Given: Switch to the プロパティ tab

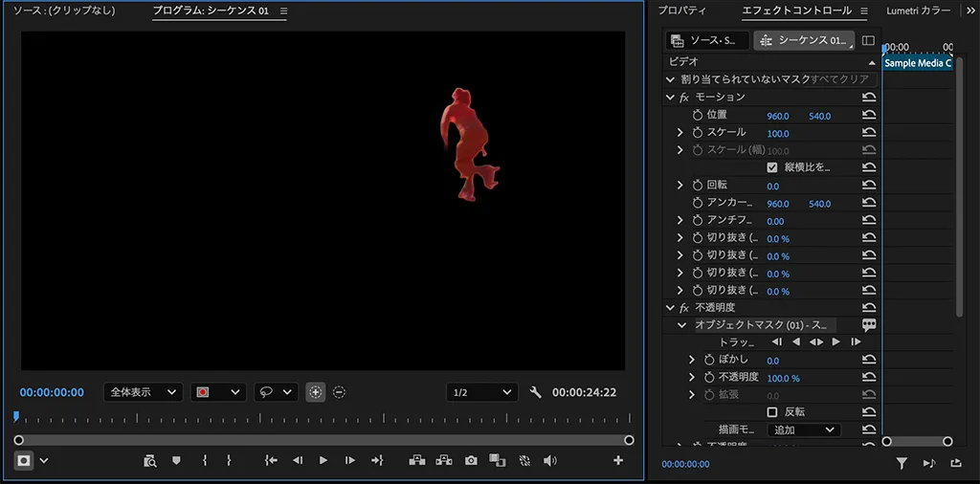Looking at the screenshot, I should 682,11.
